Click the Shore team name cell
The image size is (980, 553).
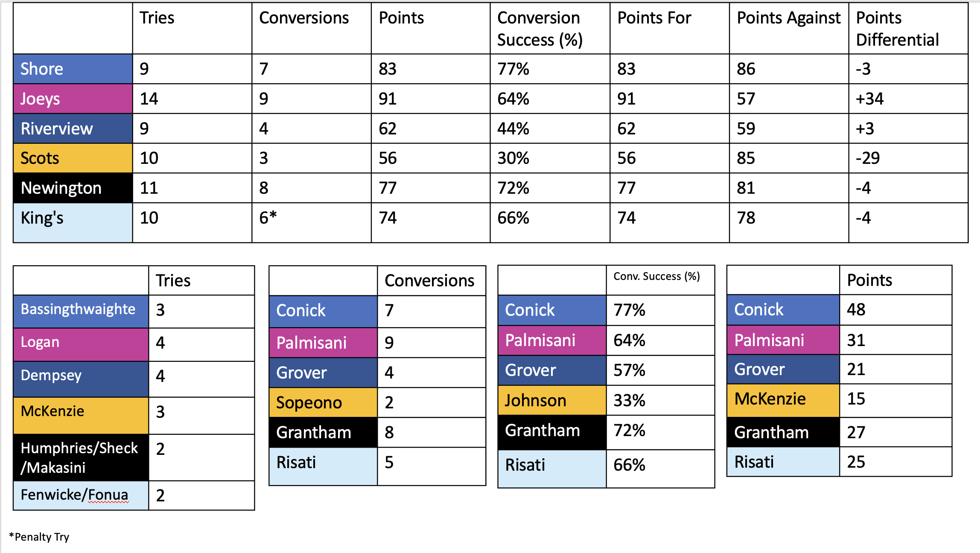coord(73,69)
